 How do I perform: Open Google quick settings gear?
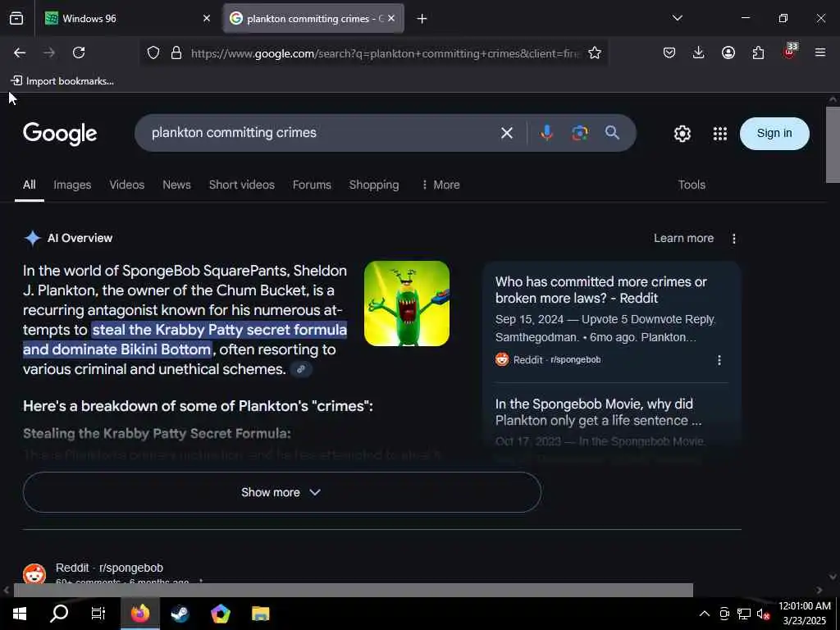[682, 134]
